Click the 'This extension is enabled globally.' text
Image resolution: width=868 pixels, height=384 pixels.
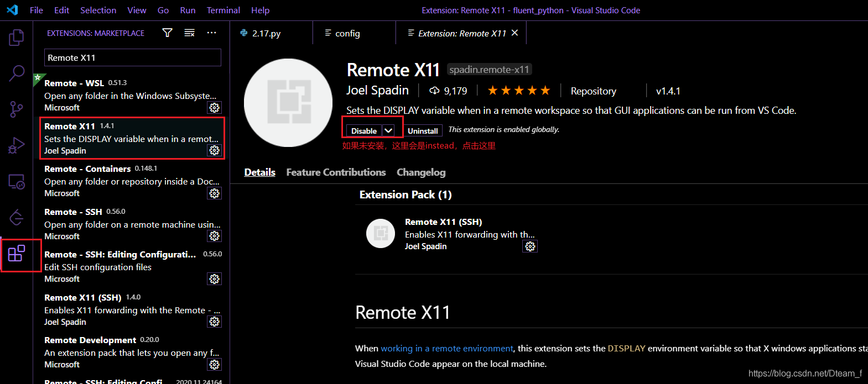pyautogui.click(x=503, y=129)
